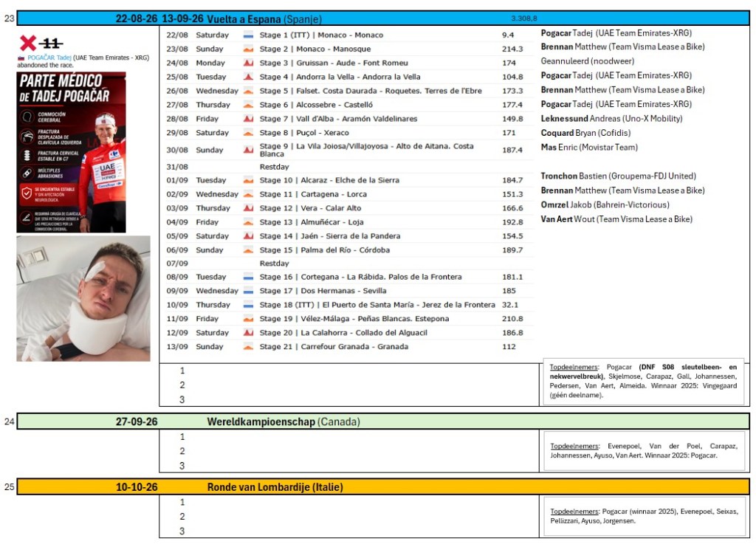
Task: Click the Vuelta Topdeelnemers text box
Action: (644, 381)
